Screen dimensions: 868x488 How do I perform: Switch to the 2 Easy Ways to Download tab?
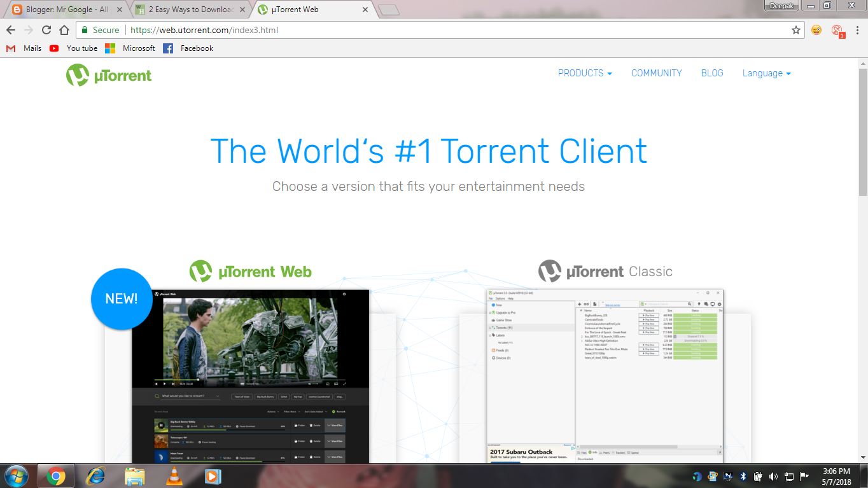[190, 10]
